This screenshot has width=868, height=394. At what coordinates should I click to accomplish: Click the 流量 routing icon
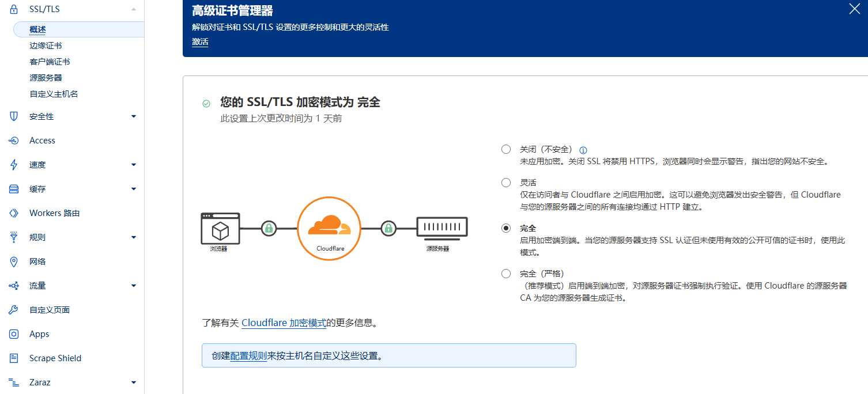pos(14,286)
